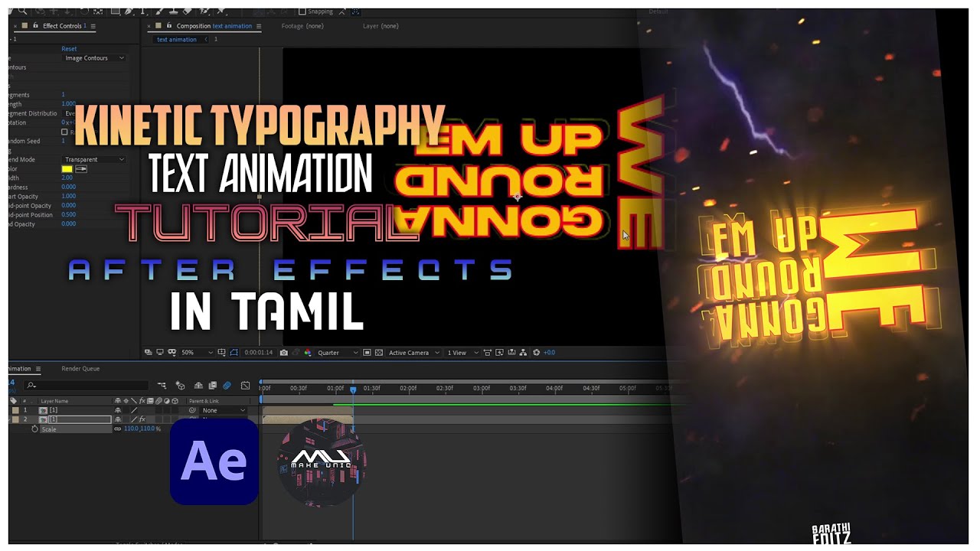Open Adobe Immersive Environment goggles icon
The width and height of the screenshot is (980, 551).
pos(171,352)
